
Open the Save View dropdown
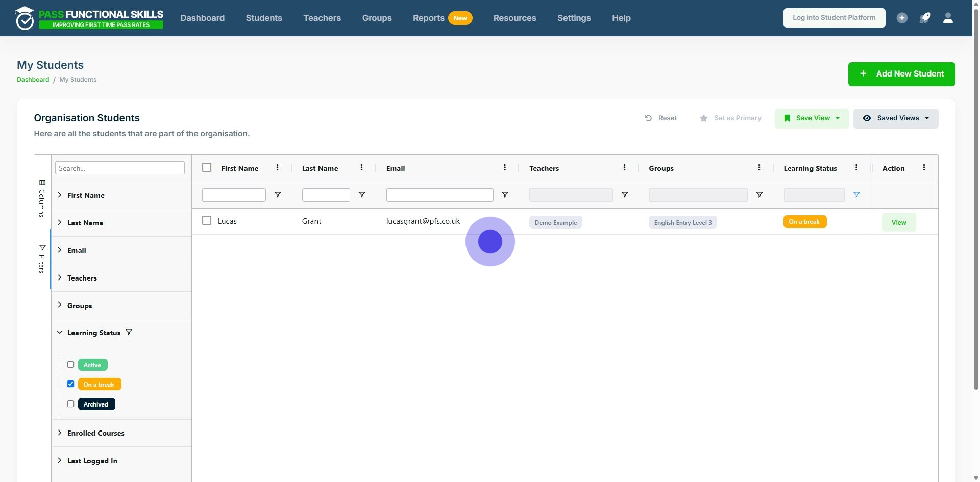click(812, 118)
